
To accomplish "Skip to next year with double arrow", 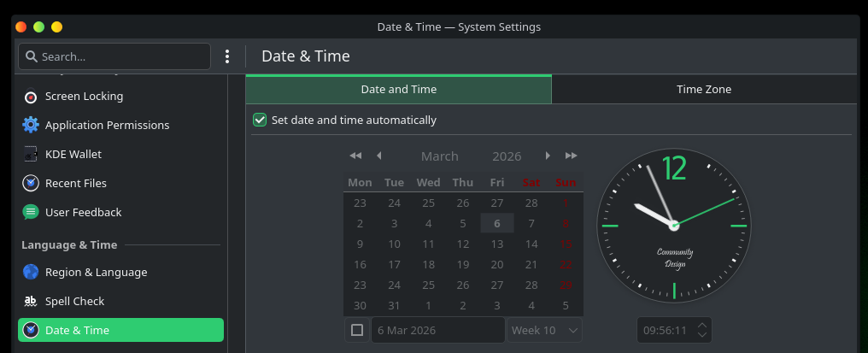I will 572,156.
